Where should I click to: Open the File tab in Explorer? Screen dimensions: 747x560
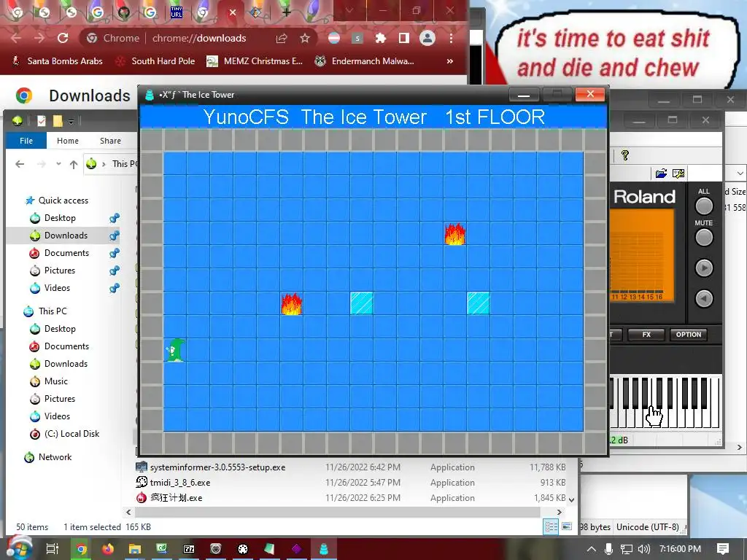[x=26, y=141]
